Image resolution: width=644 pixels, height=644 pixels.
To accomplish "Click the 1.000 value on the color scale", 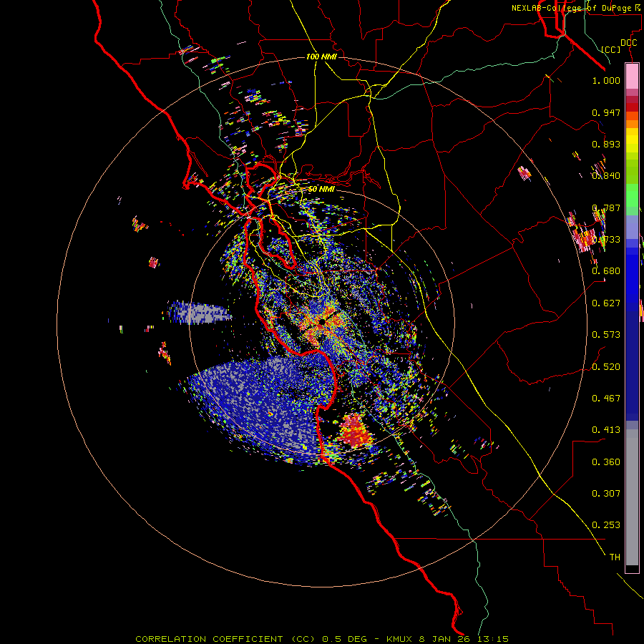I will [606, 80].
